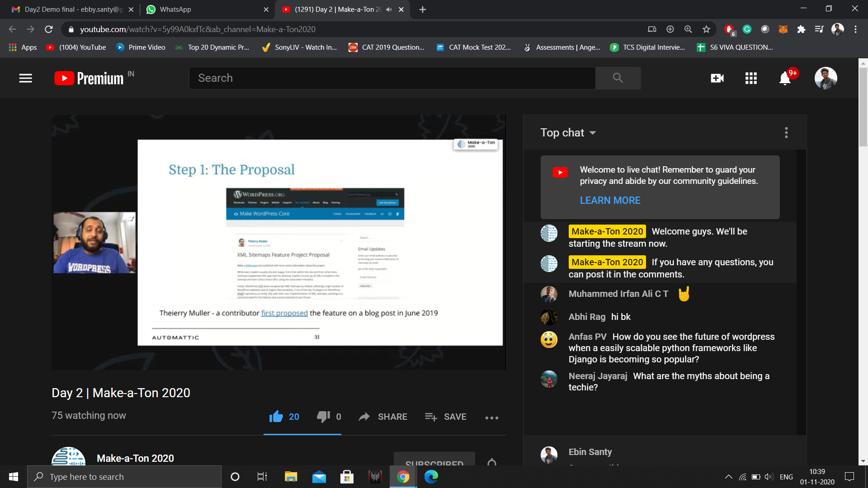This screenshot has width=868, height=488.
Task: Open the YouTube account avatar menu
Action: point(826,78)
